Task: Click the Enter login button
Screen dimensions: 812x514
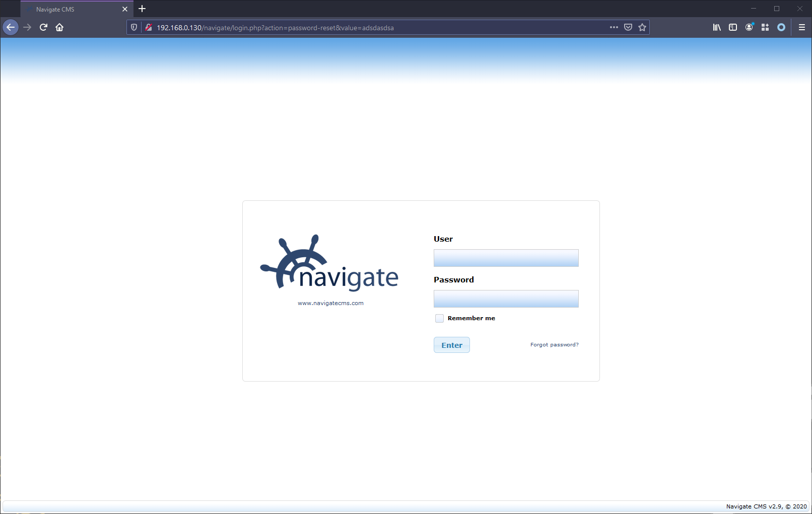Action: [x=452, y=345]
